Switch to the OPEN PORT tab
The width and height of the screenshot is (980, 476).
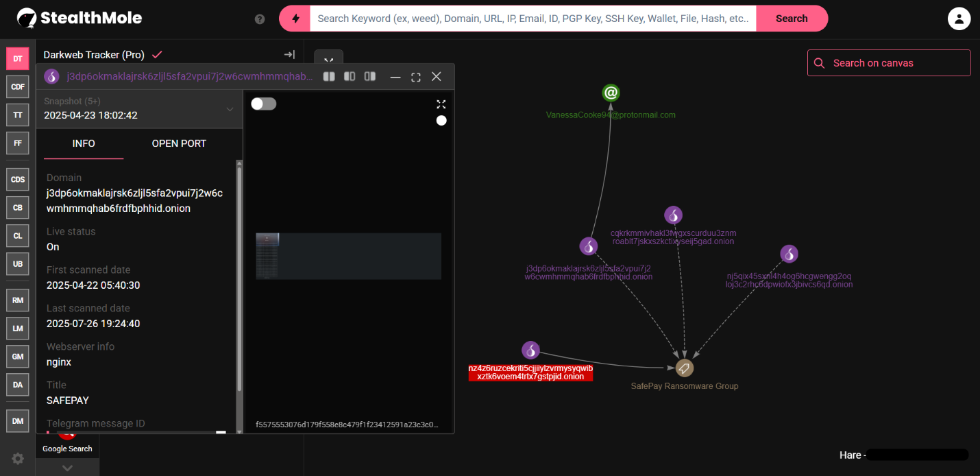[x=179, y=143]
